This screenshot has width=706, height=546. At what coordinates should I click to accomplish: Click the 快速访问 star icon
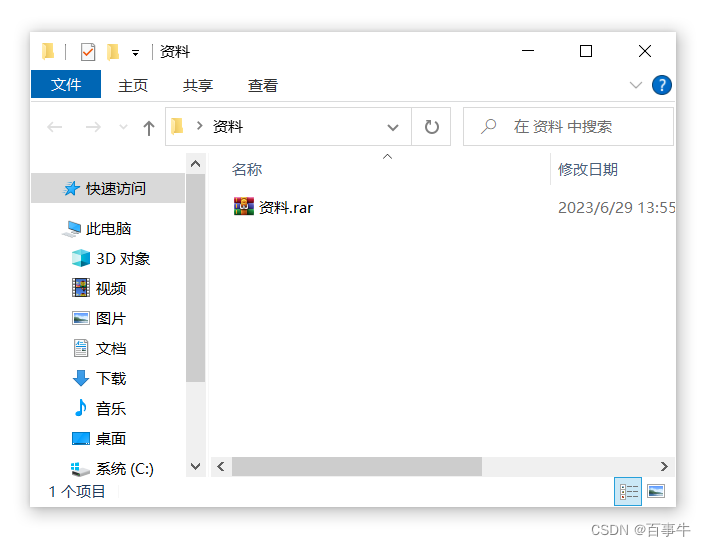pyautogui.click(x=71, y=188)
